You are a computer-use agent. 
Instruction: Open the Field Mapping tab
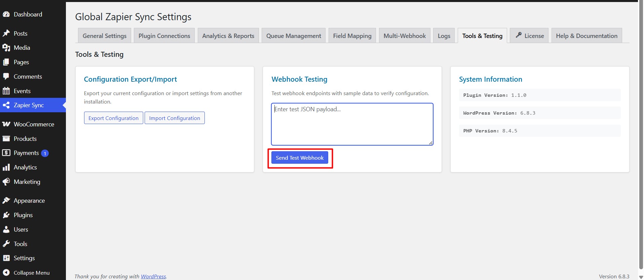(x=352, y=36)
